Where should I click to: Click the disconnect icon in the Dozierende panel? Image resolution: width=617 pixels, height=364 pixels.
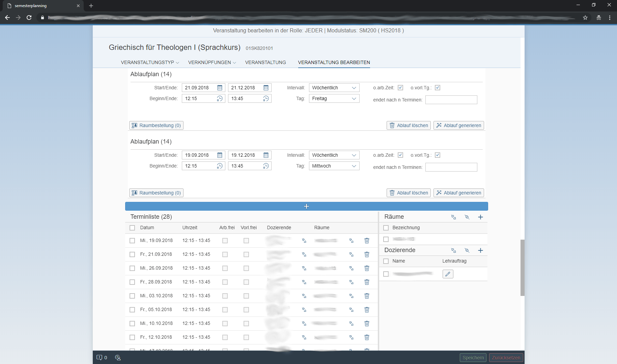[x=467, y=250]
